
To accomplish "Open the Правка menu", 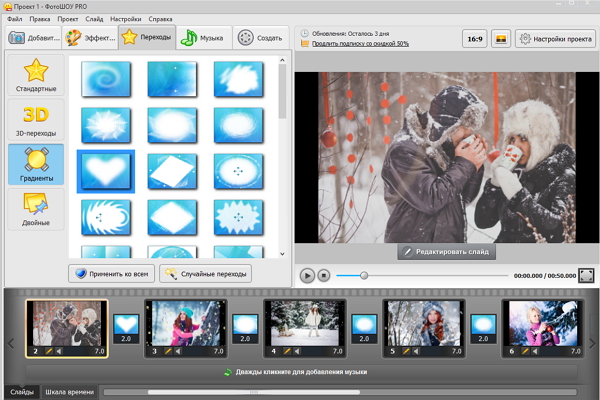I will (40, 19).
